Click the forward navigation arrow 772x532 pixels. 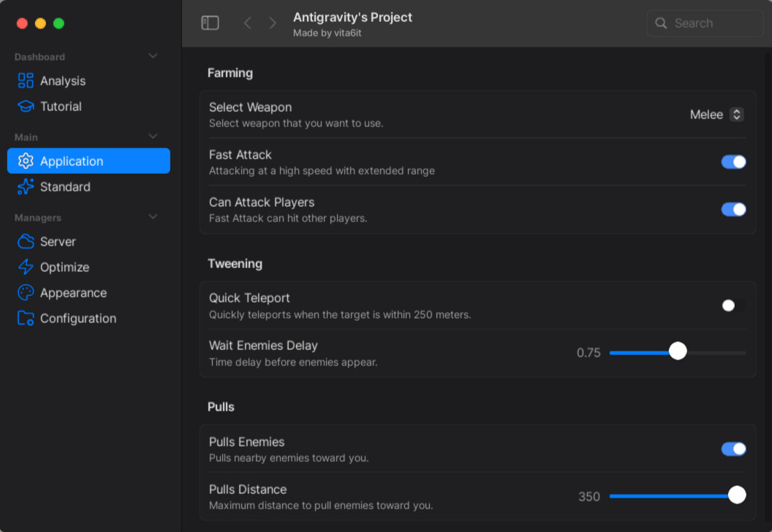272,23
